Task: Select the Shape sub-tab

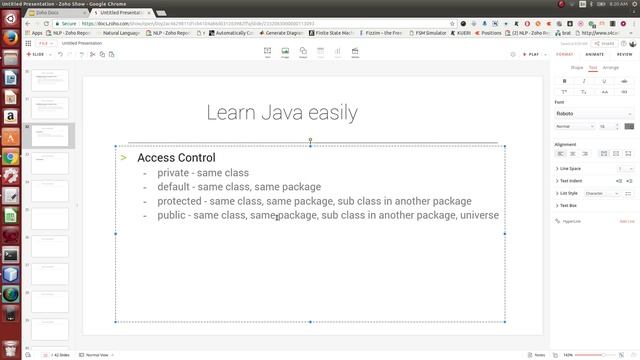Action: click(577, 68)
